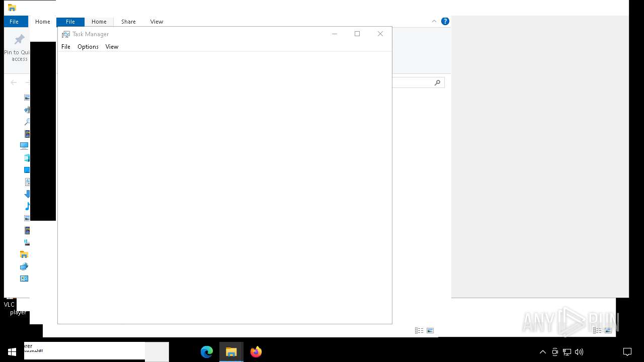Select the Local Disk drive icon in the navigation pane

[x=27, y=242]
